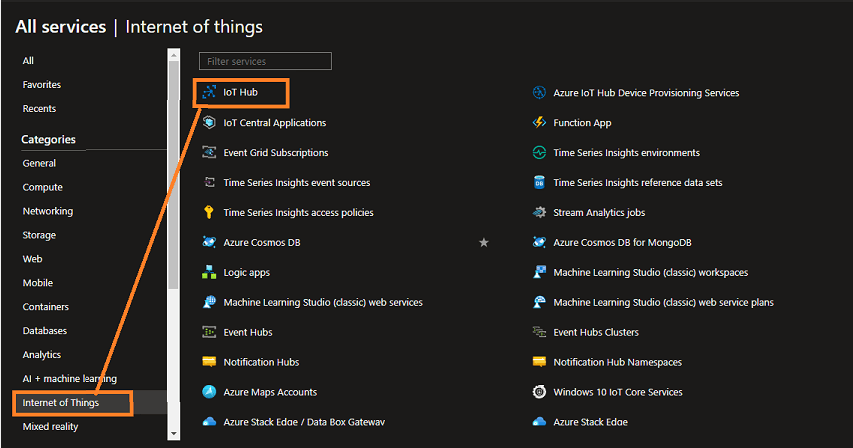This screenshot has width=853, height=448.
Task: Open the Notification Hubs icon
Action: [209, 362]
